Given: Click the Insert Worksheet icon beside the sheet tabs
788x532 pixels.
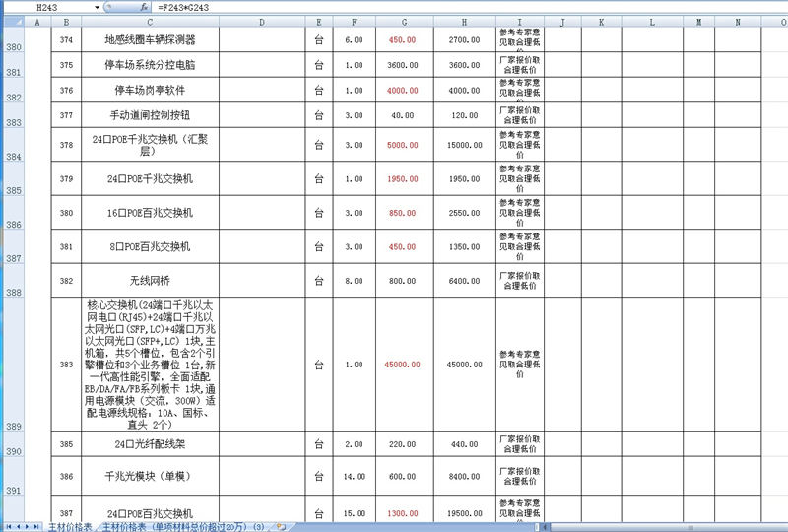Looking at the screenshot, I should (x=281, y=526).
